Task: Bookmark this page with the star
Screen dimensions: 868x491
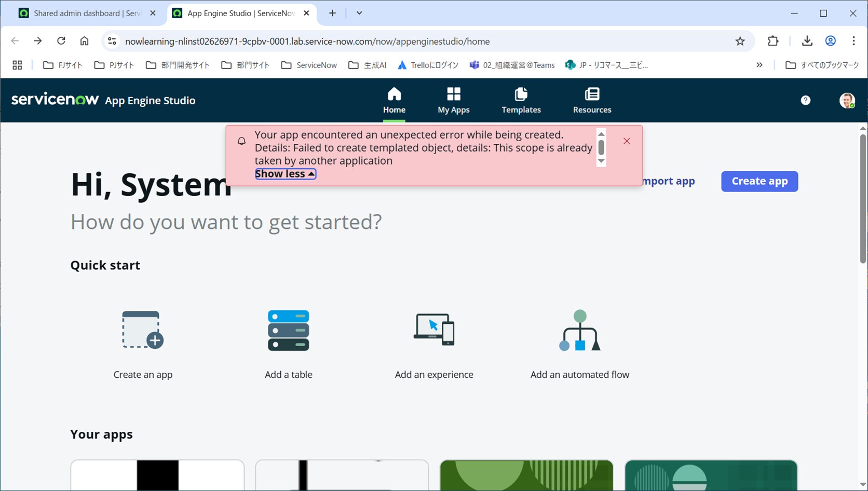Action: [740, 42]
